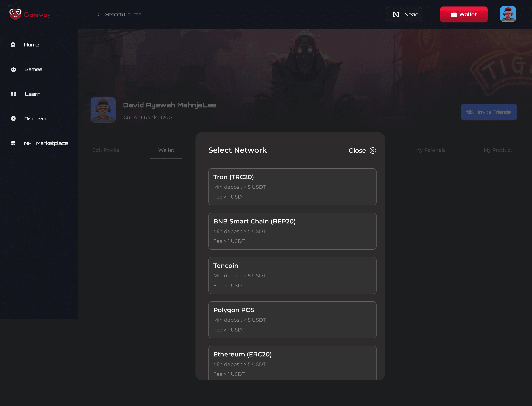Click the Gateway ladybug logo

(x=15, y=14)
